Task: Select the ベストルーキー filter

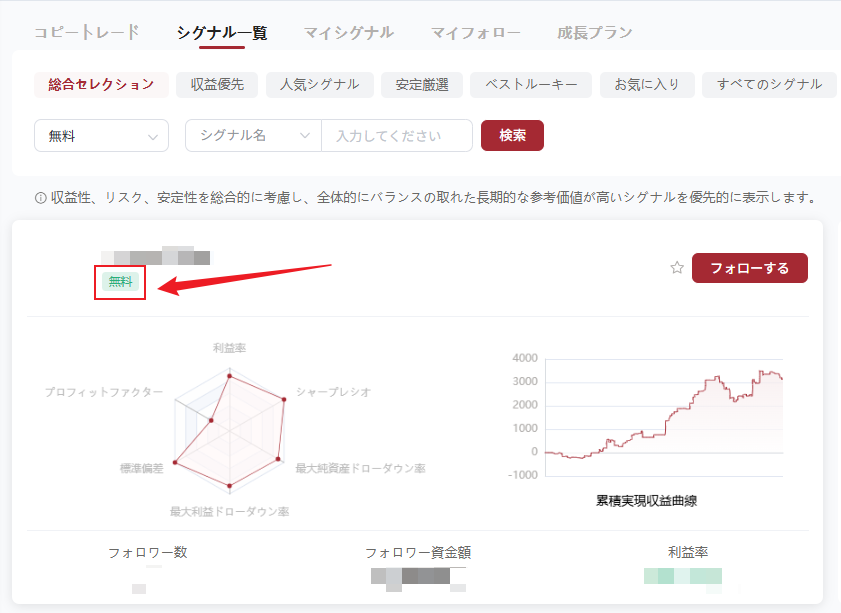Action: coord(531,85)
